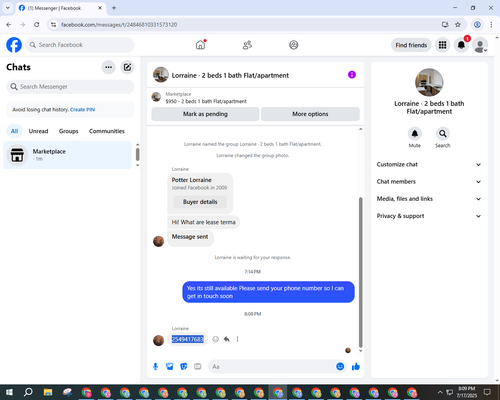The image size is (500, 400).
Task: Click the Search Messenger field
Action: coord(70,87)
